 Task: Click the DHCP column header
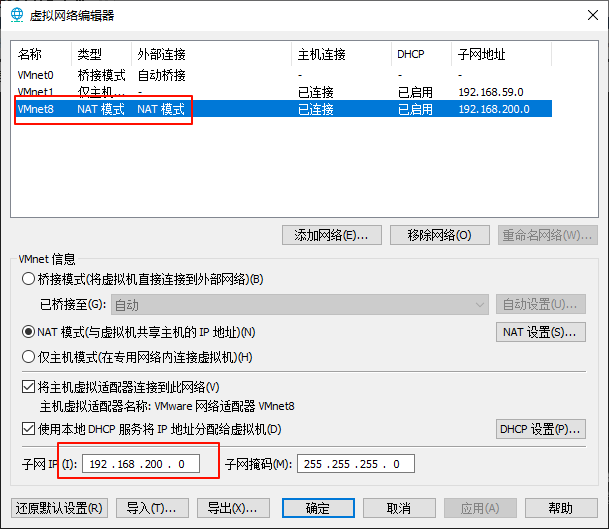click(x=421, y=54)
